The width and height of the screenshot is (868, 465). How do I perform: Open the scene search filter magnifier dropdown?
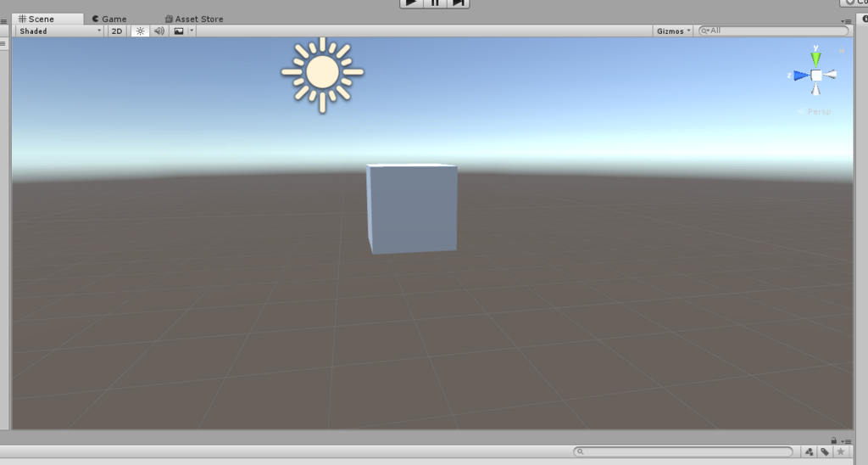point(704,31)
